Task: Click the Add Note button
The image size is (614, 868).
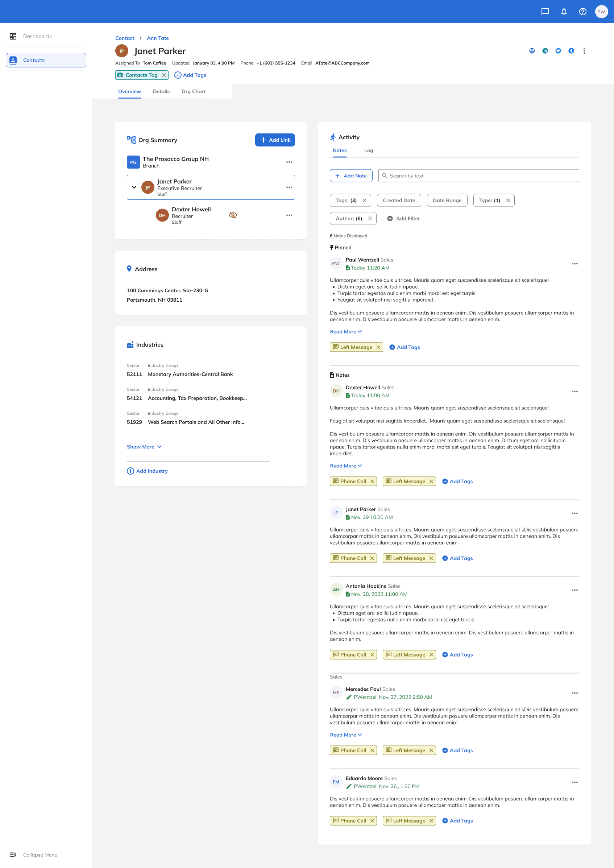Action: pos(351,176)
